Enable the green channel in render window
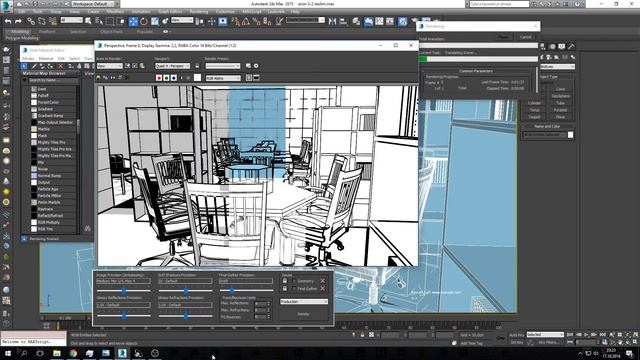640x360 pixels. 166,78
